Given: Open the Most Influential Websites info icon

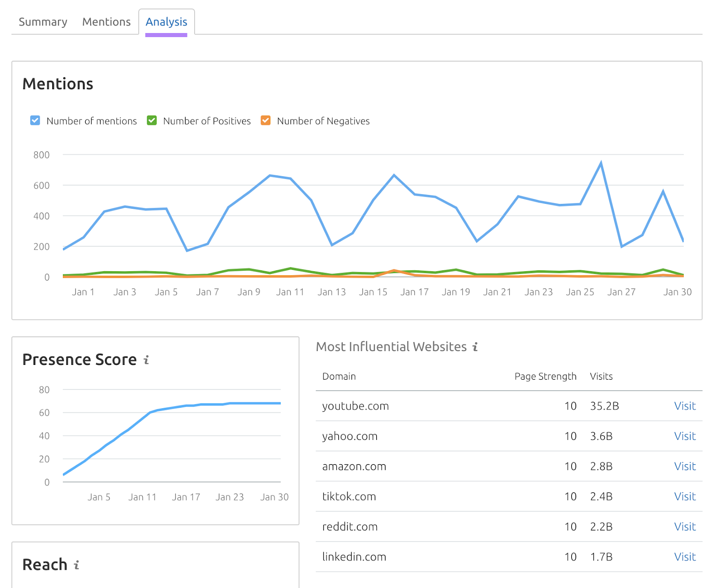Looking at the screenshot, I should coord(475,347).
